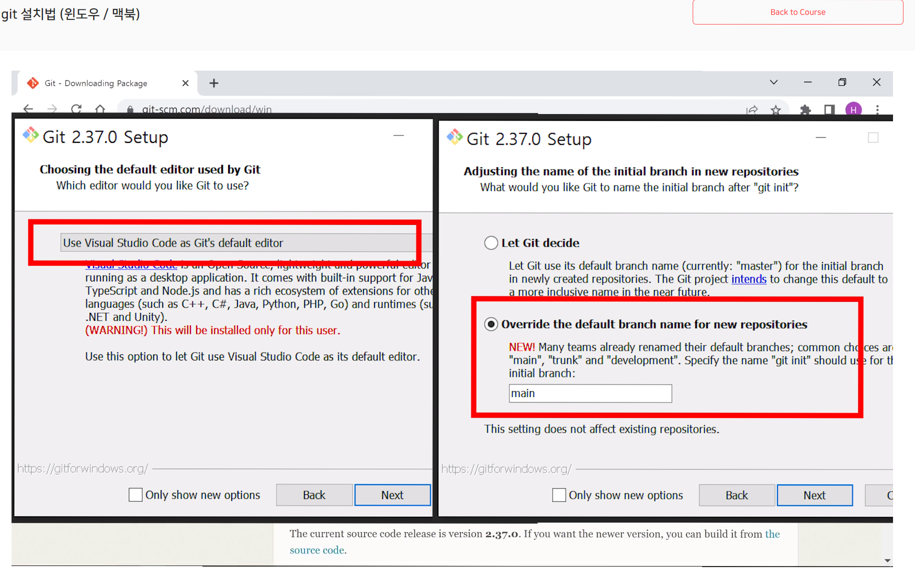915x588 pixels.
Task: Click heading 'Adjusting the name of the initial branch'
Action: click(x=631, y=172)
